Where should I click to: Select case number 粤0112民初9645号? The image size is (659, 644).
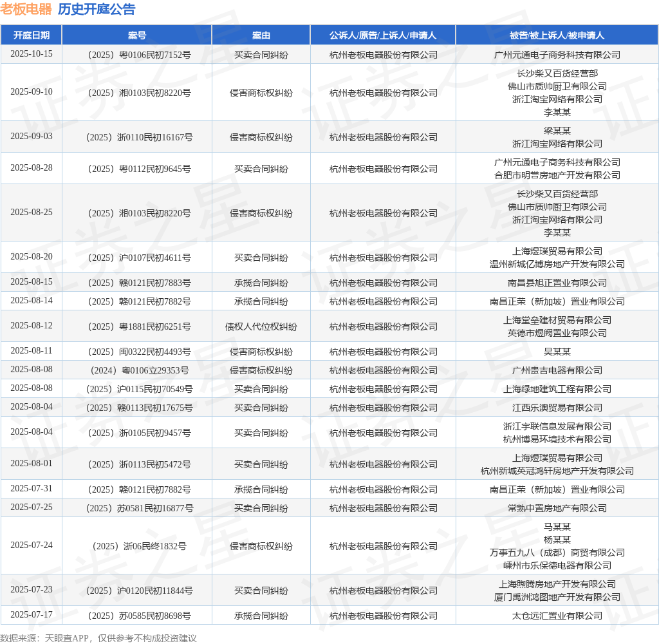pyautogui.click(x=140, y=169)
